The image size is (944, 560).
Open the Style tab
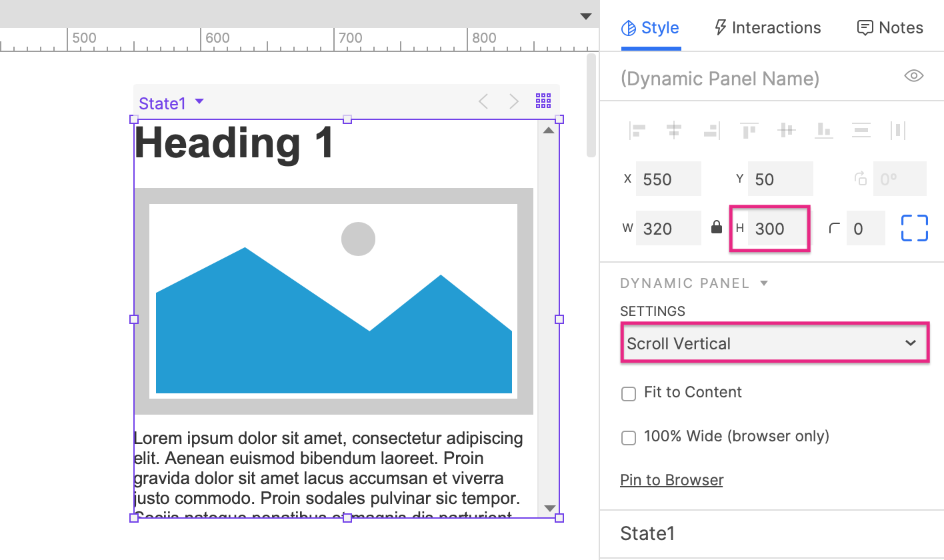coord(651,28)
